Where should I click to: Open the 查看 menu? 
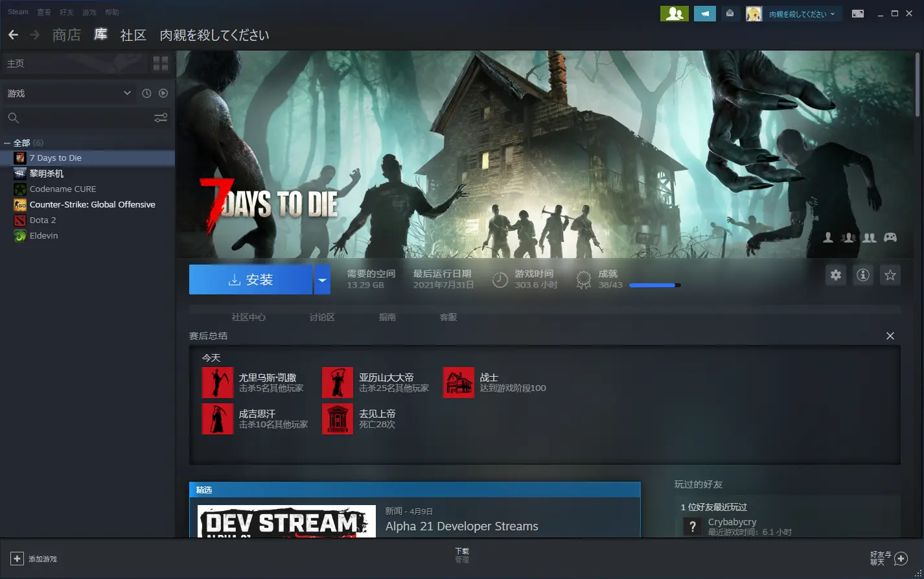click(43, 12)
